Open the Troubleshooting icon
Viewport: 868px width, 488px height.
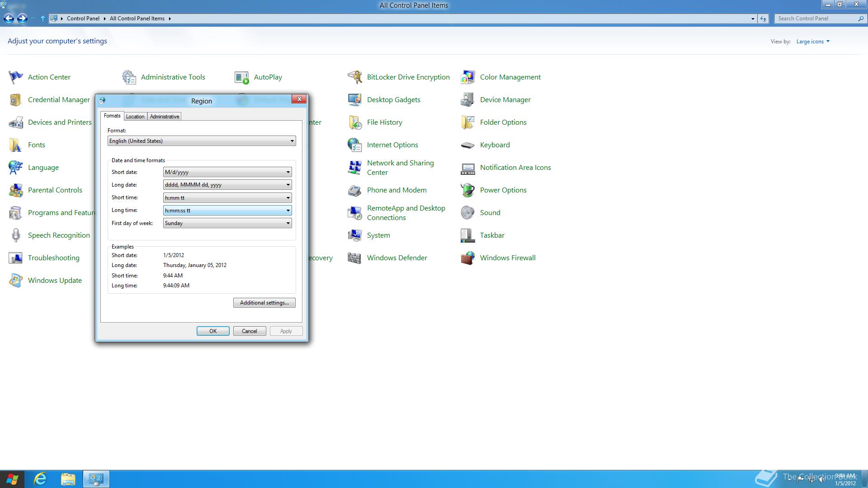pos(16,258)
